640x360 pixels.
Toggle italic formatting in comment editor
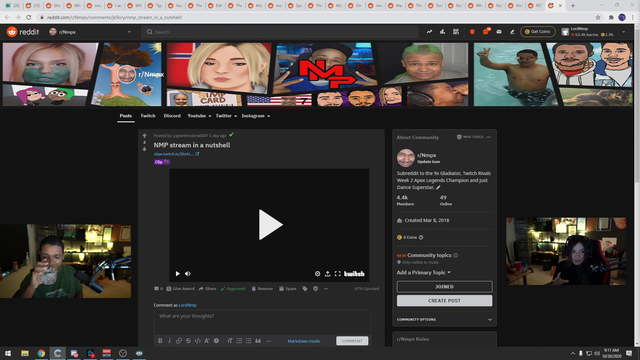tap(169, 341)
